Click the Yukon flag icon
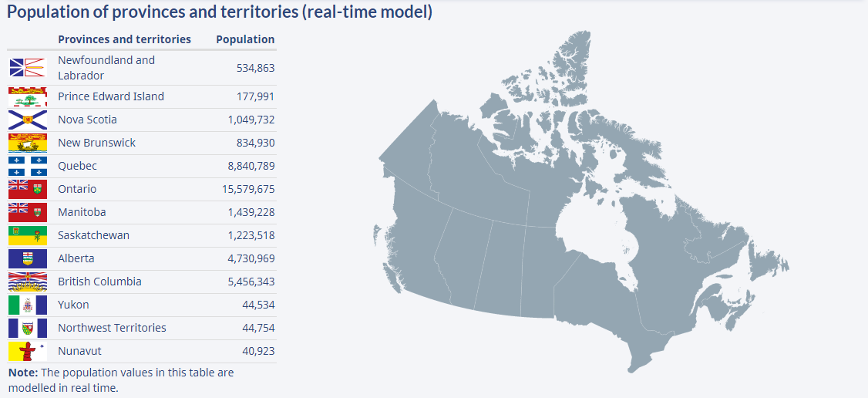The image size is (868, 398). 28,305
